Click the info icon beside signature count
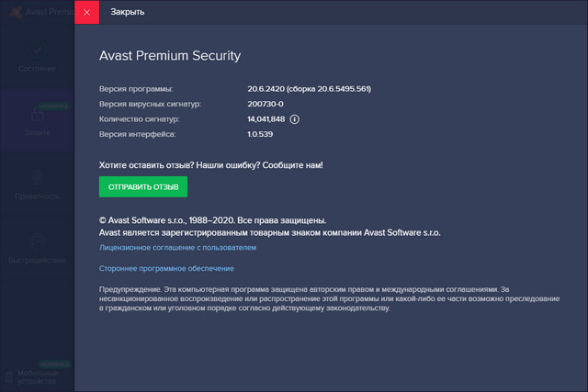This screenshot has width=588, height=392. click(x=295, y=119)
